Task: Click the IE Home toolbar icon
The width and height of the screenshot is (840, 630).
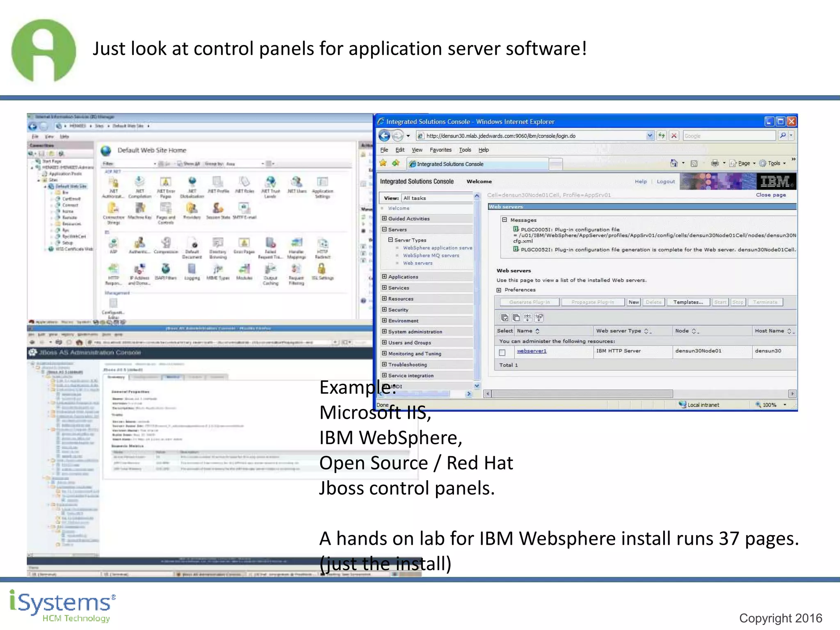Action: click(x=673, y=163)
